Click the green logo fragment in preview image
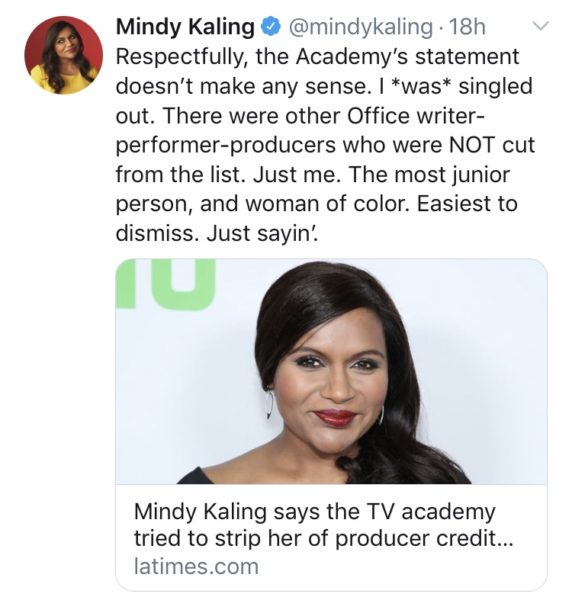Image resolution: width=572 pixels, height=600 pixels. click(x=165, y=284)
